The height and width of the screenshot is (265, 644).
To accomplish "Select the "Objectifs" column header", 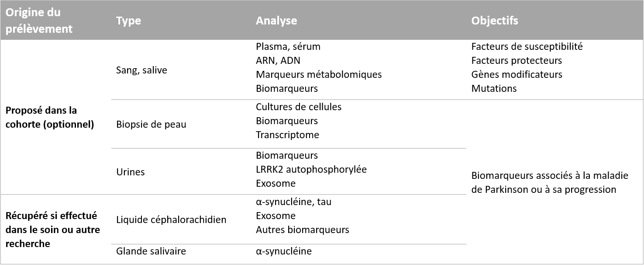I will click(495, 21).
